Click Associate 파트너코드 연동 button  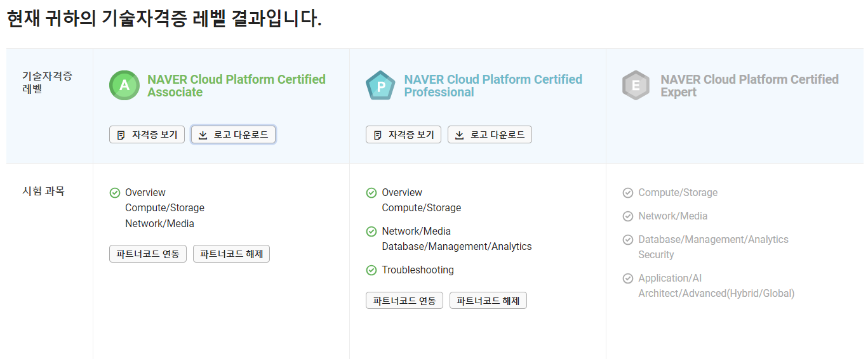(148, 254)
